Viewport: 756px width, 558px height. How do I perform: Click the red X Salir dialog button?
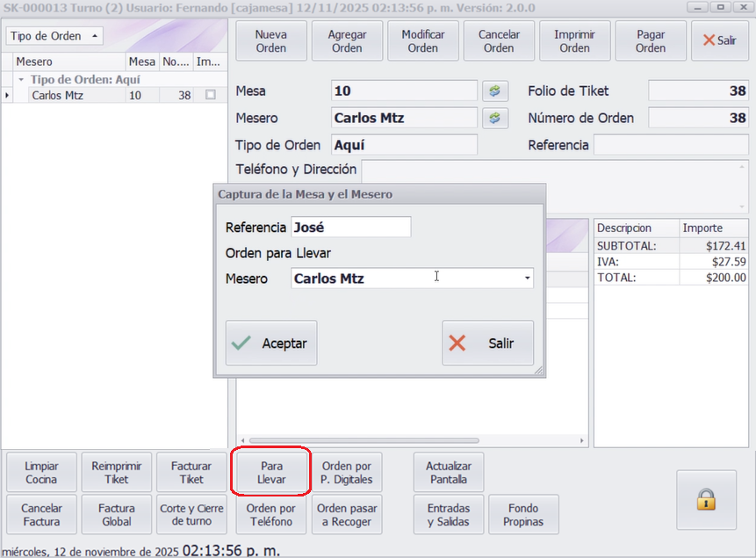pos(487,344)
